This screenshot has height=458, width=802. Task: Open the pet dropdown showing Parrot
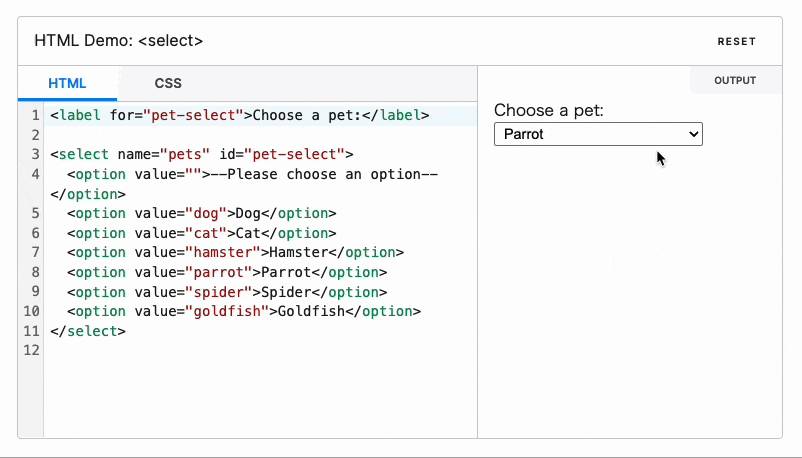click(598, 134)
